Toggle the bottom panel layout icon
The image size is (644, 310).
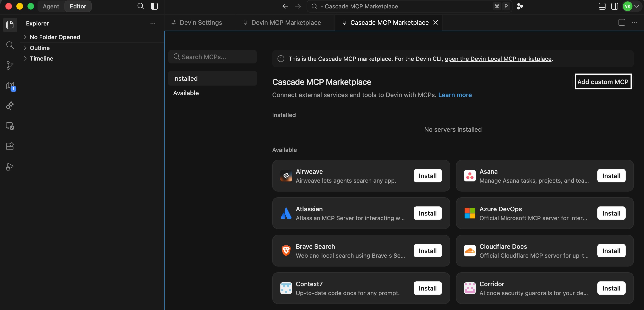click(x=602, y=6)
